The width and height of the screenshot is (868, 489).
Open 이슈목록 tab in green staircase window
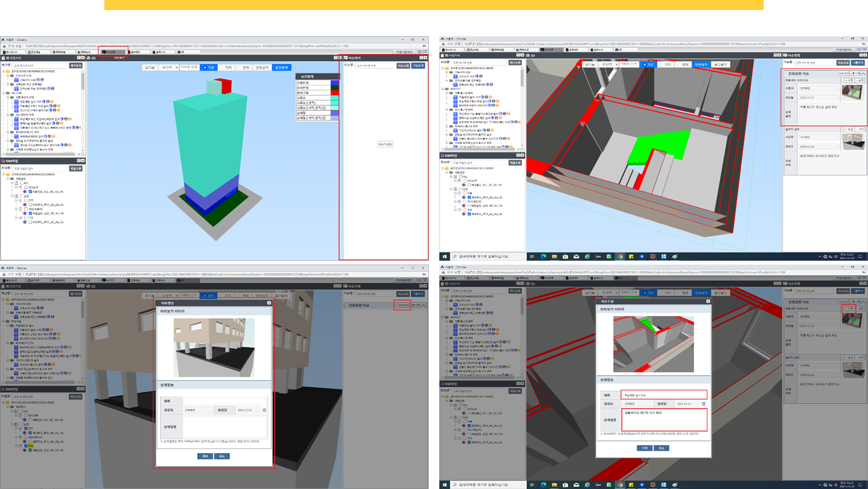coord(552,50)
